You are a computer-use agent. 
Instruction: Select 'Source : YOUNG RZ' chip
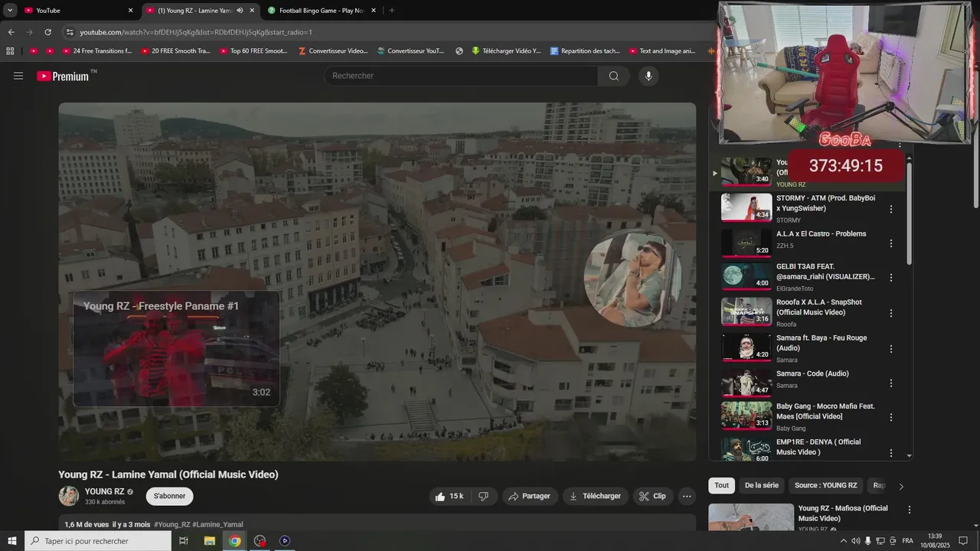825,485
